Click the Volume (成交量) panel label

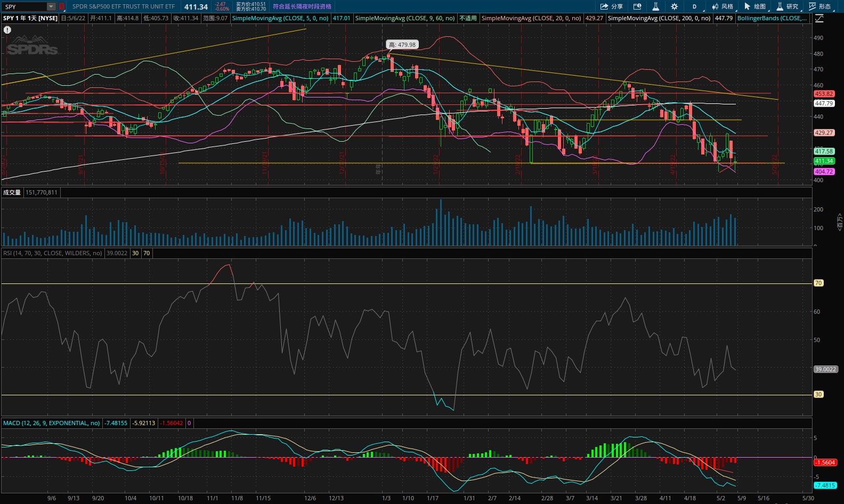12,192
